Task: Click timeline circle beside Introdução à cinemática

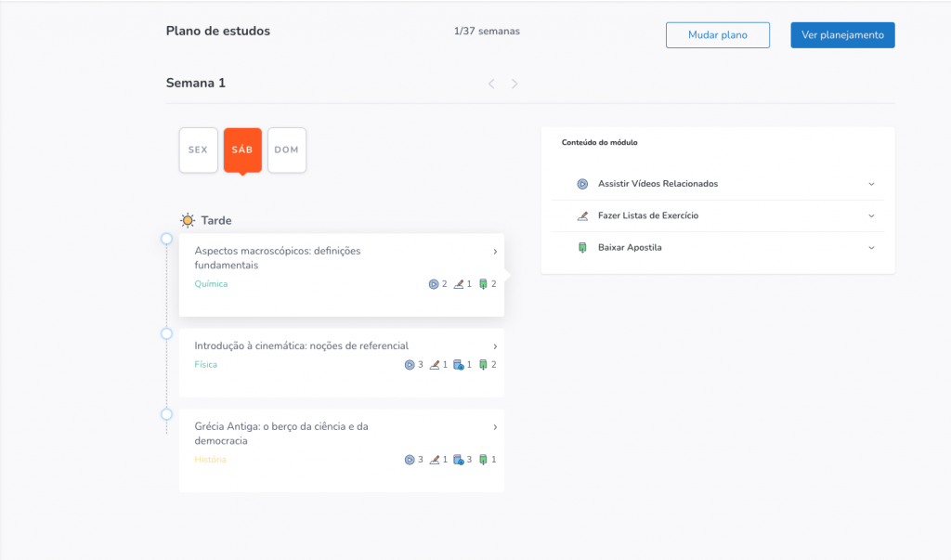Action: 167,333
